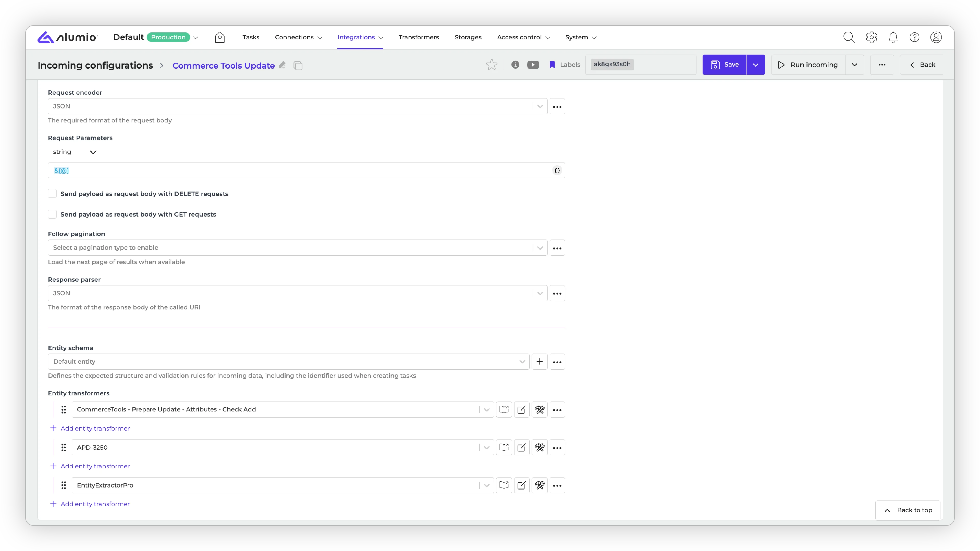This screenshot has width=980, height=551.
Task: Open the Connections menu
Action: [x=299, y=37]
